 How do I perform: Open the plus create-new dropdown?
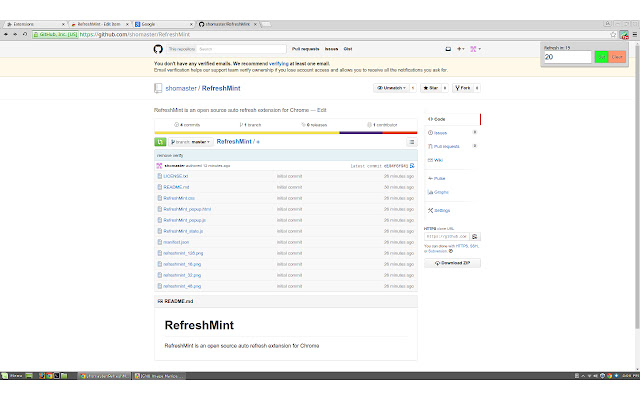point(460,49)
